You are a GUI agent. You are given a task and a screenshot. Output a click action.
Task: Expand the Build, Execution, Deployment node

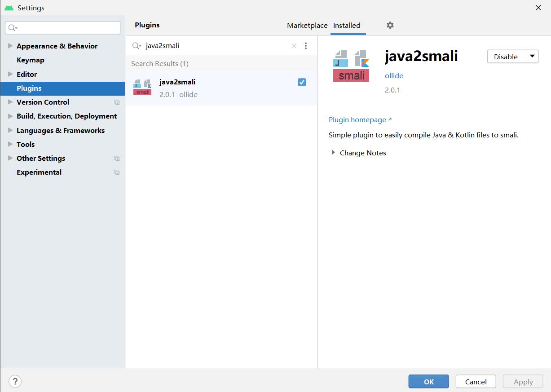pos(10,116)
